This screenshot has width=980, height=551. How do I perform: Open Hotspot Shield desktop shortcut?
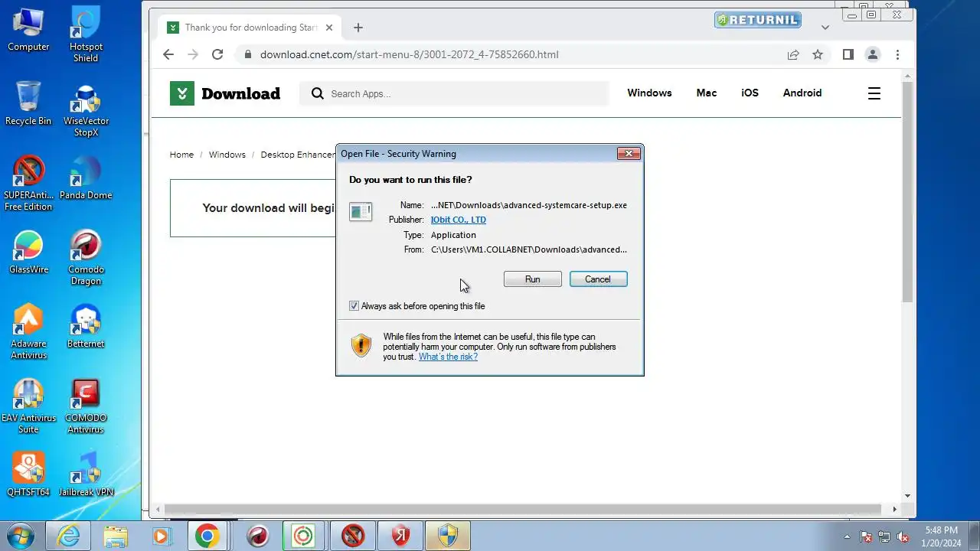[x=86, y=34]
